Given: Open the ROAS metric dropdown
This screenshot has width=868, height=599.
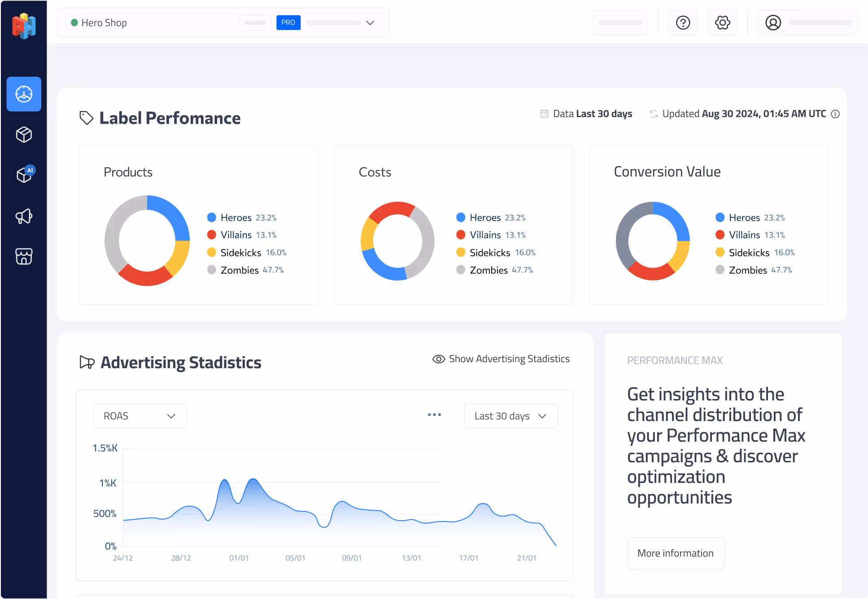Looking at the screenshot, I should coord(140,416).
